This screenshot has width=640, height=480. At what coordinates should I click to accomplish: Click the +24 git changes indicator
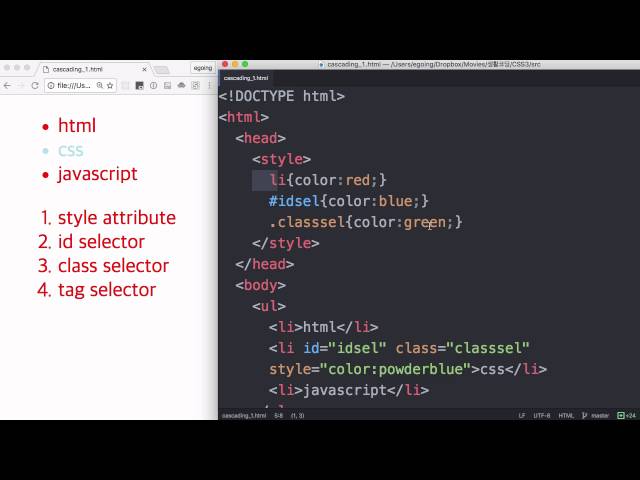[627, 416]
